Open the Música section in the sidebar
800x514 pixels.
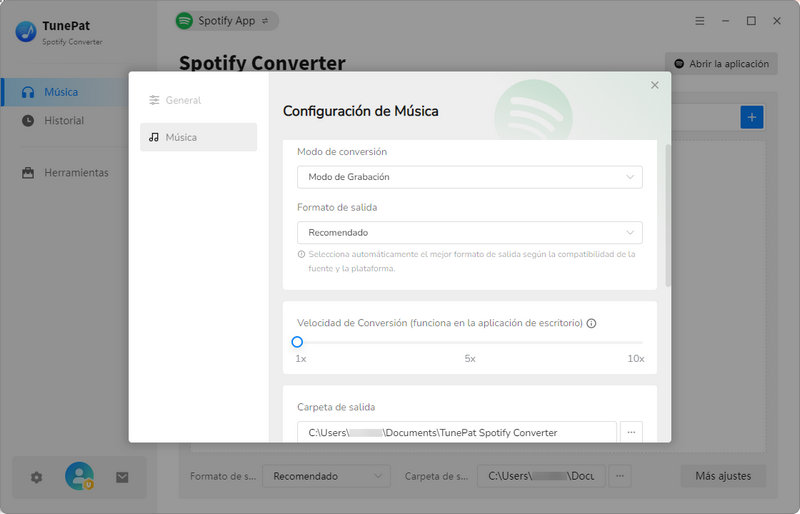pos(64,92)
